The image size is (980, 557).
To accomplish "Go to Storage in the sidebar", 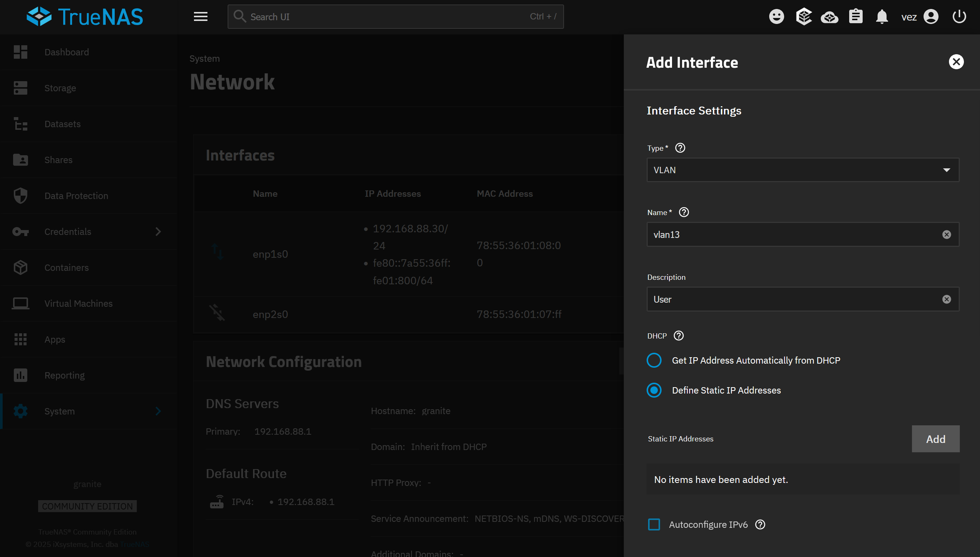I will pos(60,88).
